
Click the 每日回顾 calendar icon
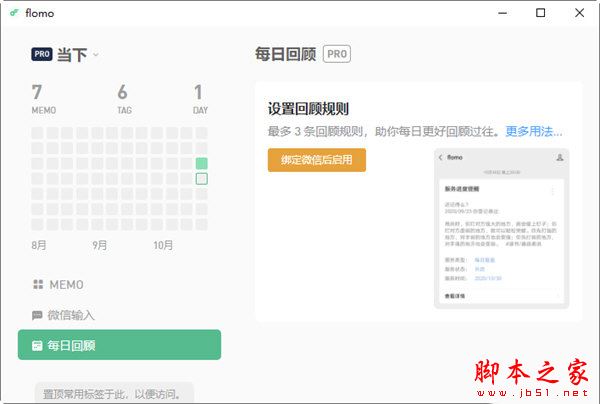tap(37, 345)
